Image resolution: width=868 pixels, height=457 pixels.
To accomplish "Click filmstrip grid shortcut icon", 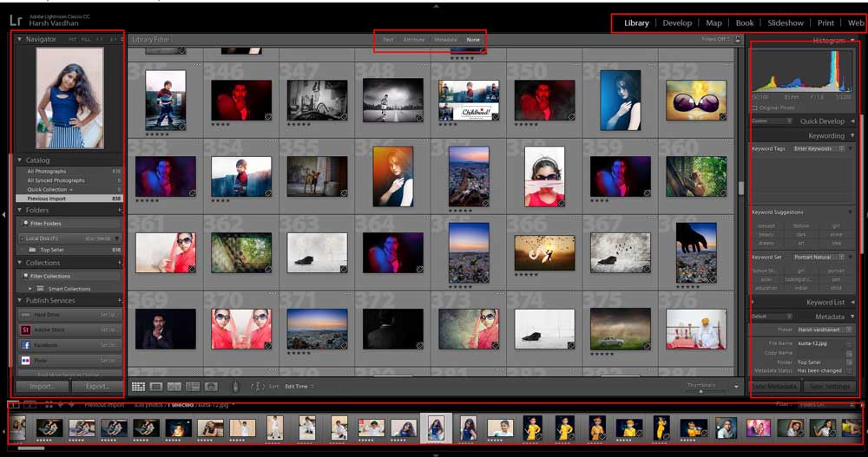I will click(49, 405).
